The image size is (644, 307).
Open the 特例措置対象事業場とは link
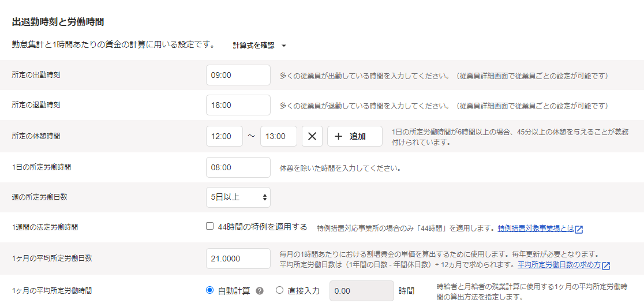point(536,229)
